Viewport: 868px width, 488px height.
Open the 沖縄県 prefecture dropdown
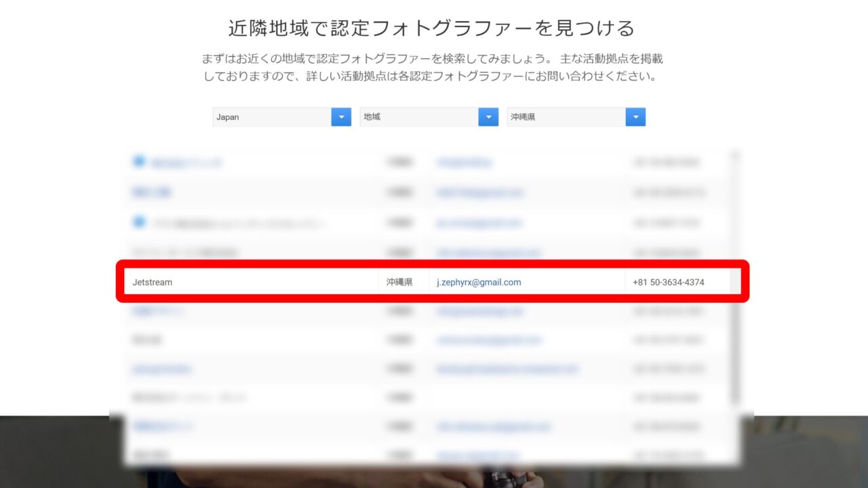[x=576, y=117]
